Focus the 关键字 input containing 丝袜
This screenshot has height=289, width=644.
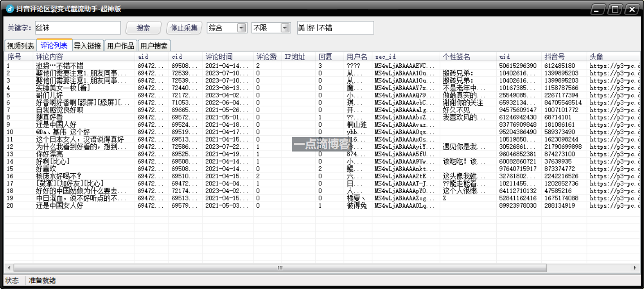[x=77, y=28]
